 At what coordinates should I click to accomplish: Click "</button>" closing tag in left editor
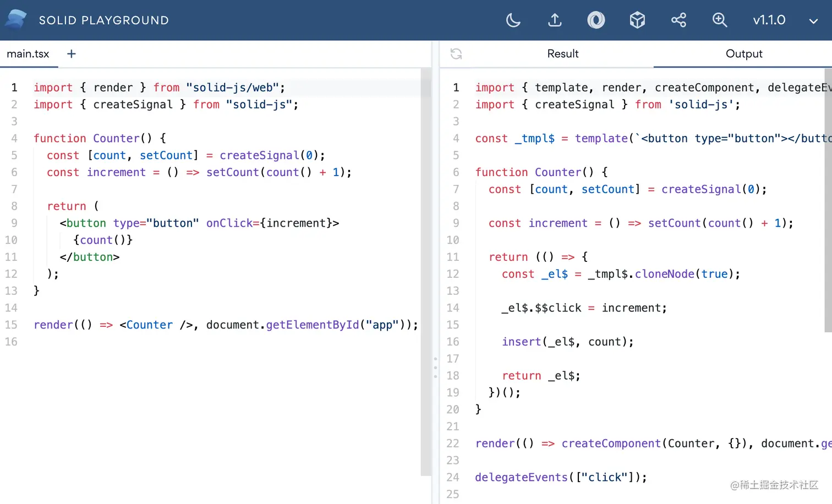pos(90,257)
